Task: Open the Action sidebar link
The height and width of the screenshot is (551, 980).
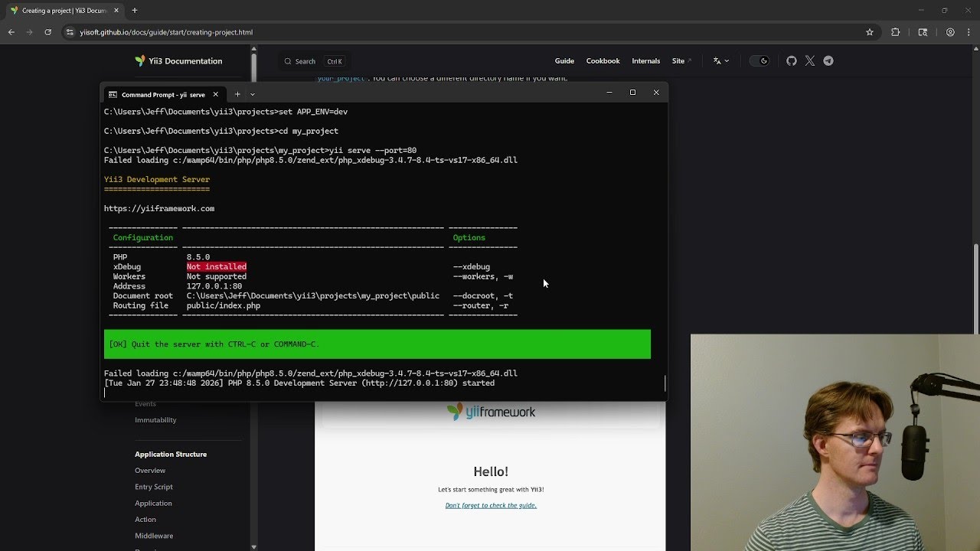Action: point(145,520)
